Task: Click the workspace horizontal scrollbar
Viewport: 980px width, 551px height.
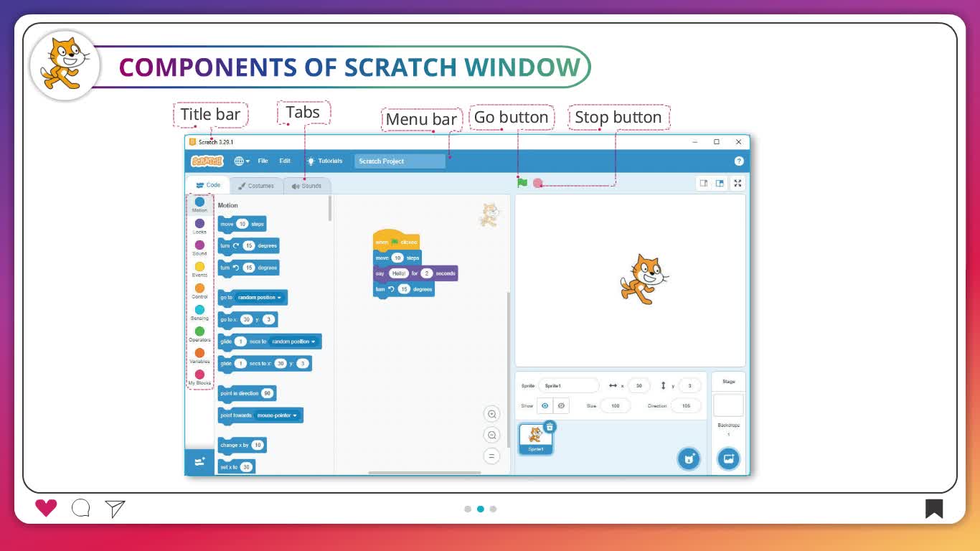Action: point(425,473)
